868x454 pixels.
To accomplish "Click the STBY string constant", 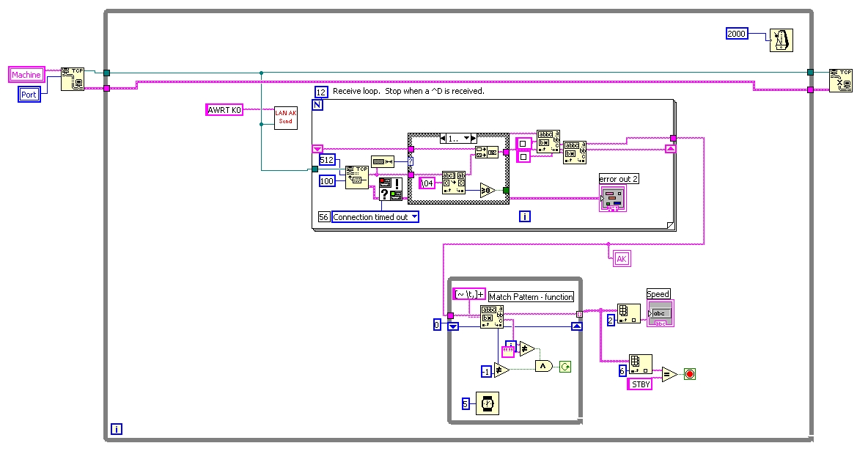I will pos(639,384).
